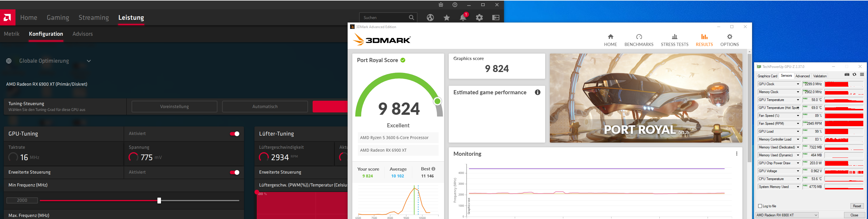Click the Average score value 10 102
The height and width of the screenshot is (219, 868).
(x=398, y=176)
